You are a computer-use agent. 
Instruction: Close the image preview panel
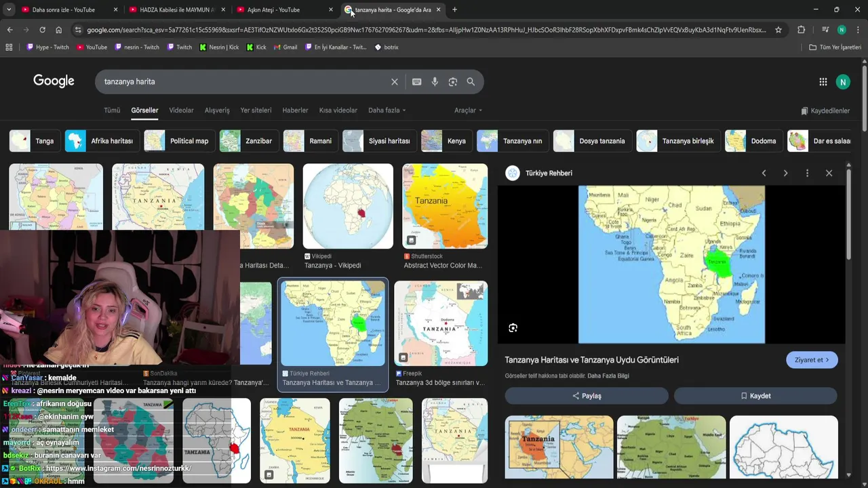point(829,173)
